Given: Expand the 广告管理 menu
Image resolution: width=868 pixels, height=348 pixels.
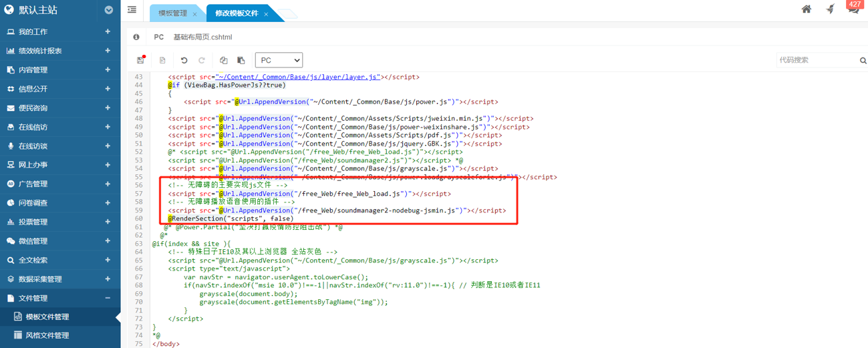Looking at the screenshot, I should point(59,184).
